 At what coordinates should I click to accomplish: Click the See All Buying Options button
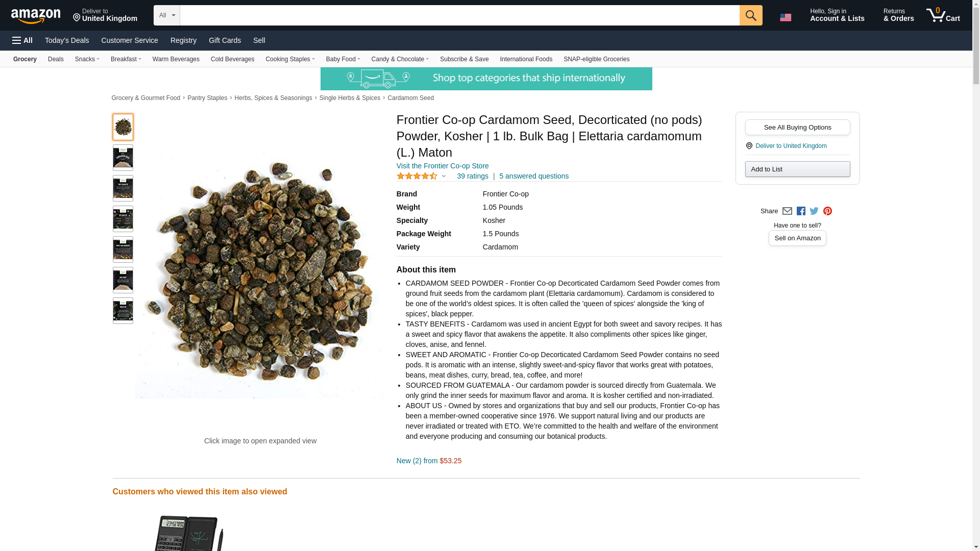tap(797, 128)
